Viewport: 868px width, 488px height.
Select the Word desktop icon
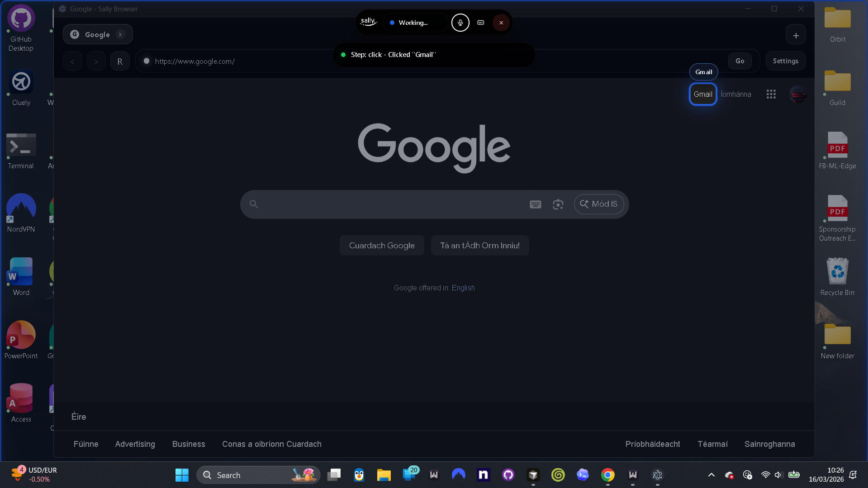tap(21, 277)
